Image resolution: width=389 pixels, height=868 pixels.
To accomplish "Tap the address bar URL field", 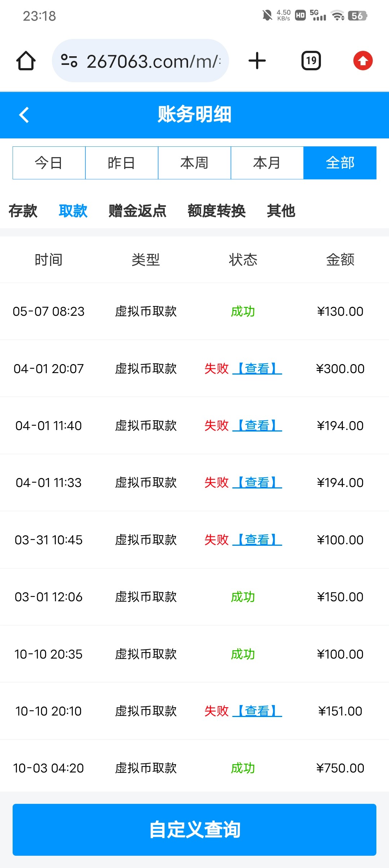I will (153, 61).
